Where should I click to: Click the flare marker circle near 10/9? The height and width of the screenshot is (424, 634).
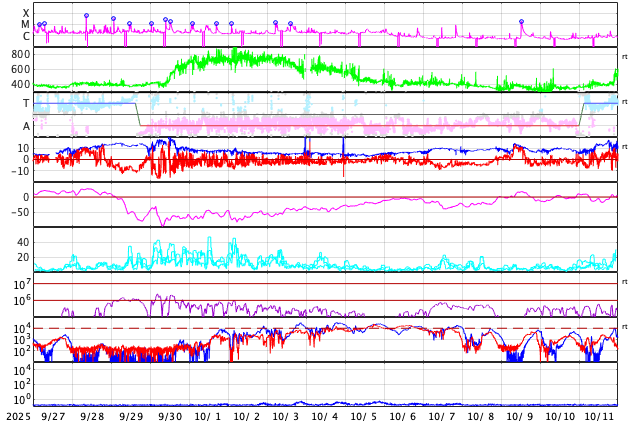(x=521, y=21)
